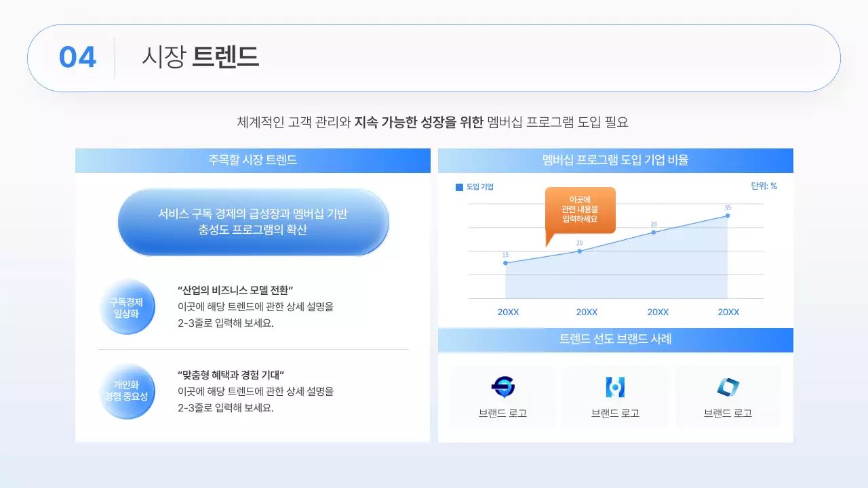Click the slide number 04
This screenshot has width=868, height=488.
(77, 58)
